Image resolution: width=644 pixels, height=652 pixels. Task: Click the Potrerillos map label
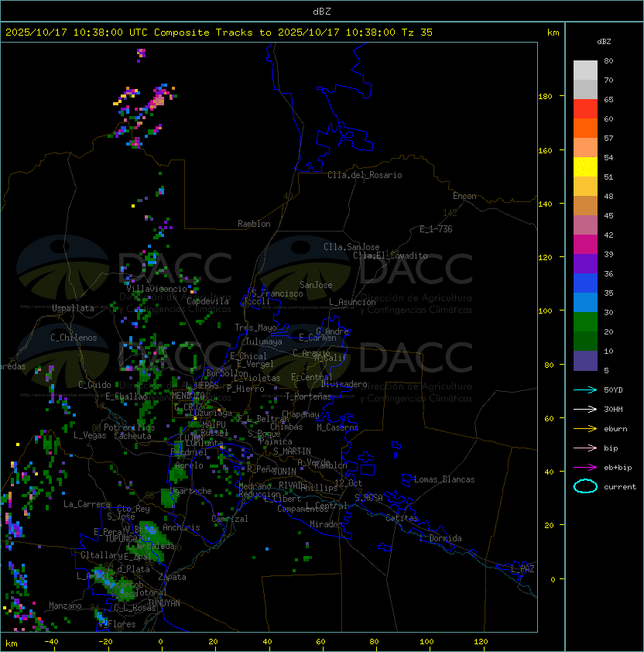point(129,427)
